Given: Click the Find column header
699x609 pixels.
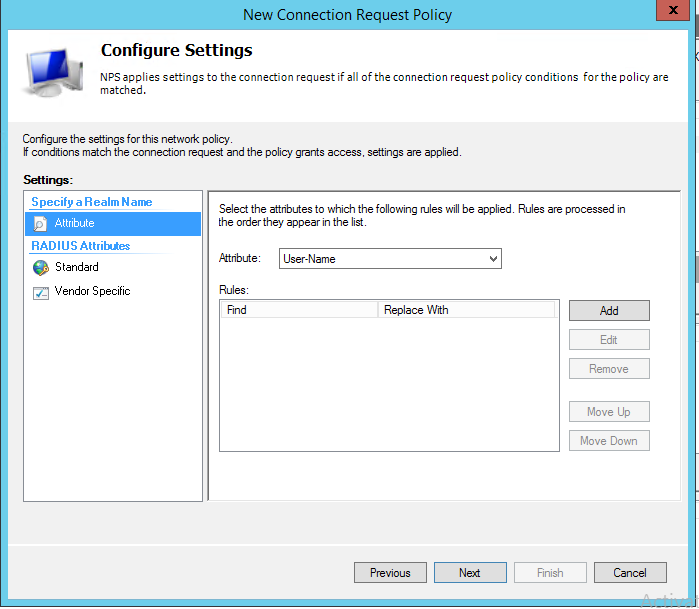Looking at the screenshot, I should tap(298, 310).
